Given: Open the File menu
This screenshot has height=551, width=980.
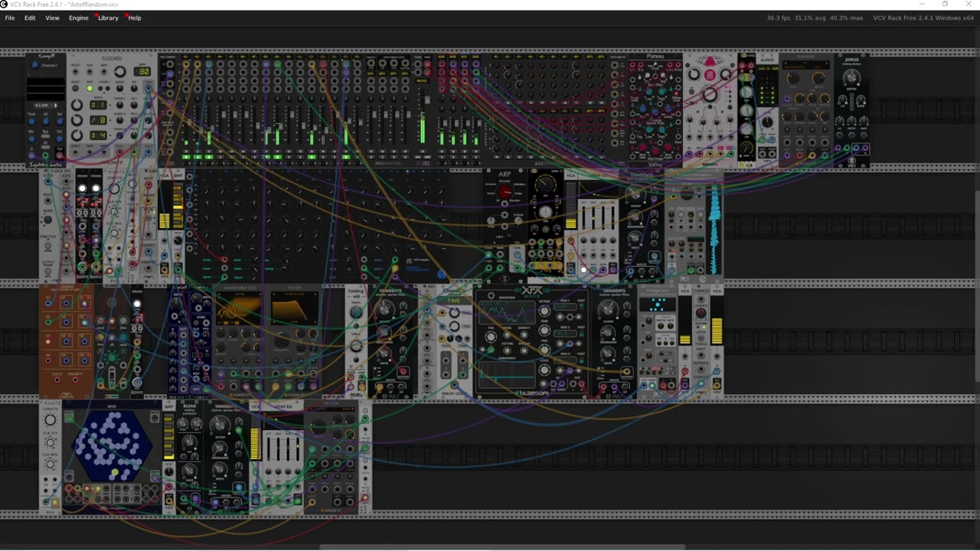Looking at the screenshot, I should [x=10, y=18].
